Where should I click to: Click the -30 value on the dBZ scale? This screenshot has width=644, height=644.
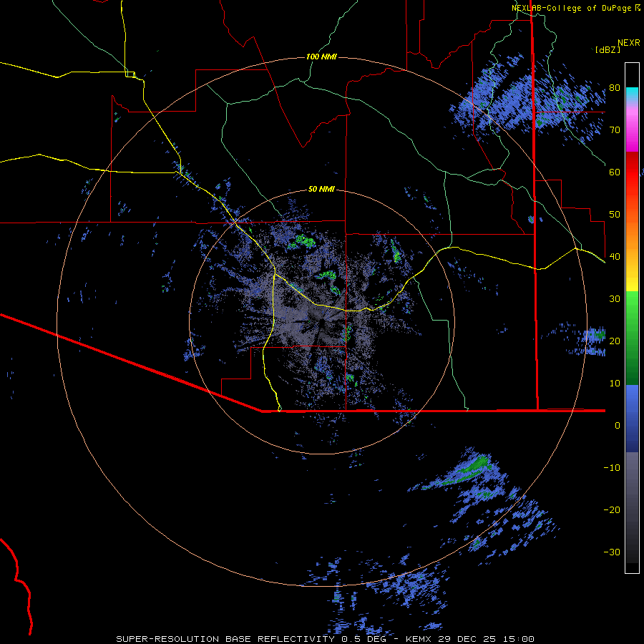612,552
